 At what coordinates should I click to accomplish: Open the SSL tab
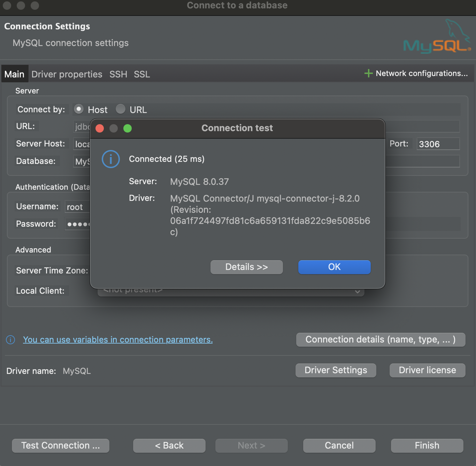click(142, 74)
